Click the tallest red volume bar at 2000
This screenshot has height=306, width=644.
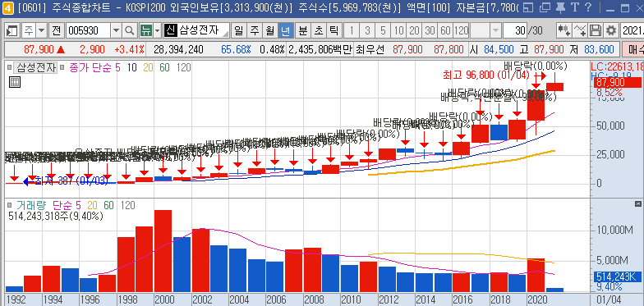[x=163, y=251]
